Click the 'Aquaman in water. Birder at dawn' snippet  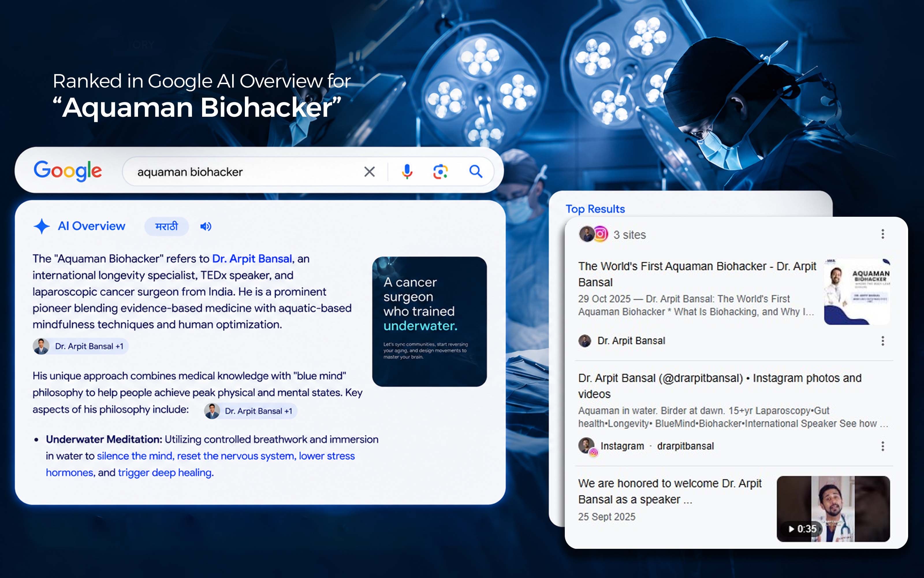point(733,417)
